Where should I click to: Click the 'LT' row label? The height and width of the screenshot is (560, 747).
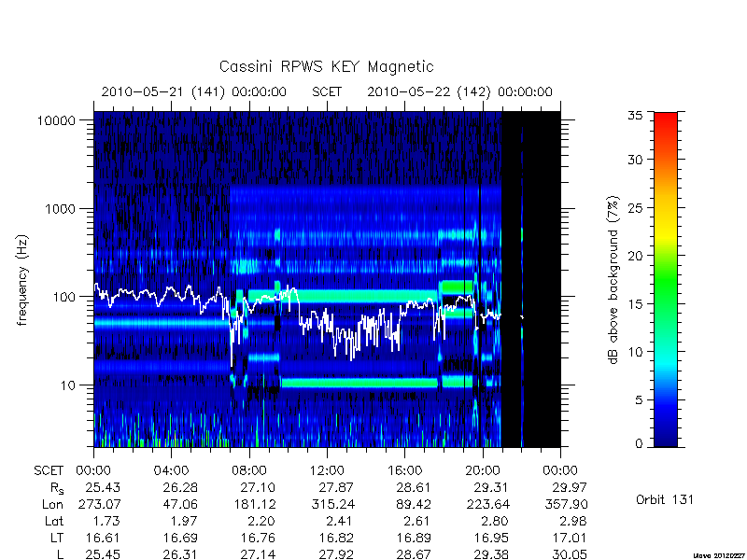click(x=57, y=539)
